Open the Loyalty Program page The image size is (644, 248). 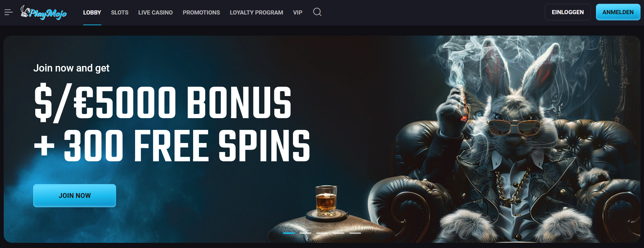tap(256, 12)
